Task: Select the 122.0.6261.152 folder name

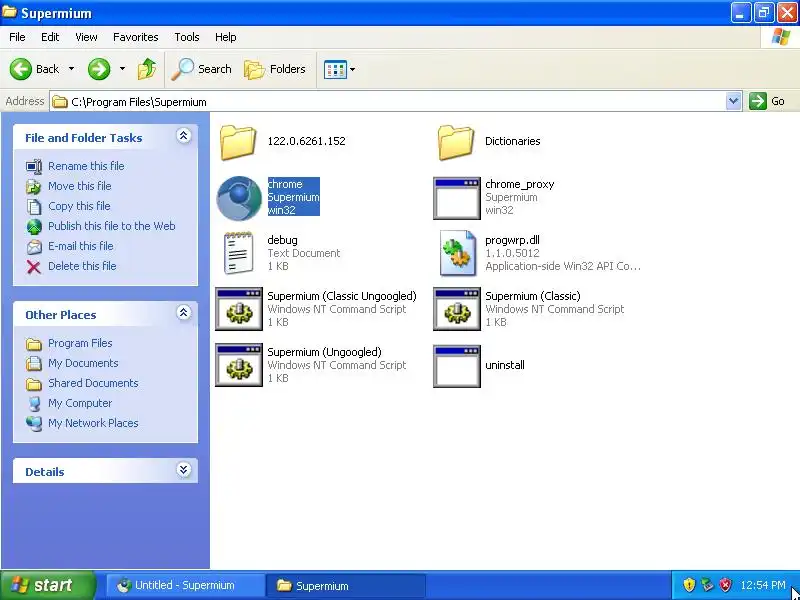Action: (x=307, y=141)
